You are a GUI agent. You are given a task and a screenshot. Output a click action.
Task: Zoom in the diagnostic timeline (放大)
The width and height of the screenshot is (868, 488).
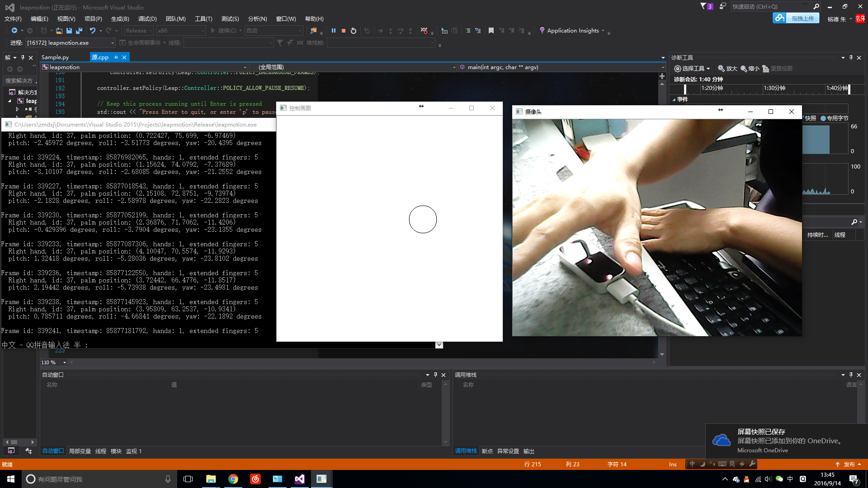(x=727, y=69)
